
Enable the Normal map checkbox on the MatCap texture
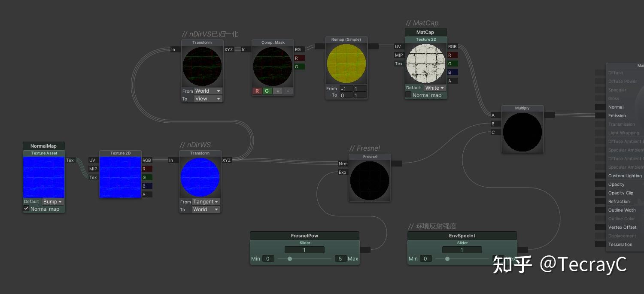pyautogui.click(x=408, y=95)
